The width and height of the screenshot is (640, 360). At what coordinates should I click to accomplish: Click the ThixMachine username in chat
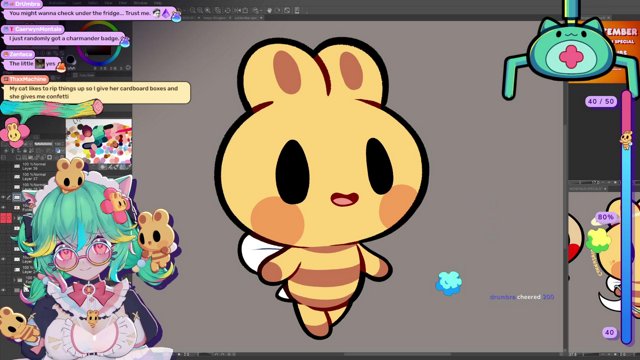tap(28, 79)
